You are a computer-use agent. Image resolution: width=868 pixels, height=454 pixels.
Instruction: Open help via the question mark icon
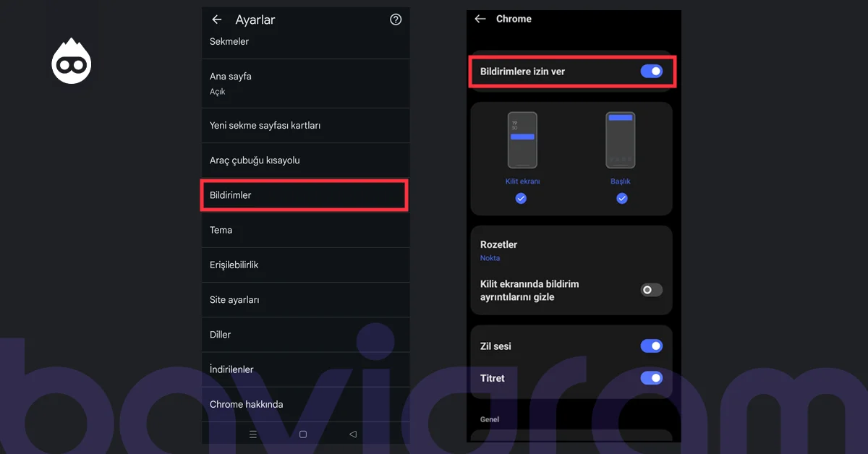395,20
